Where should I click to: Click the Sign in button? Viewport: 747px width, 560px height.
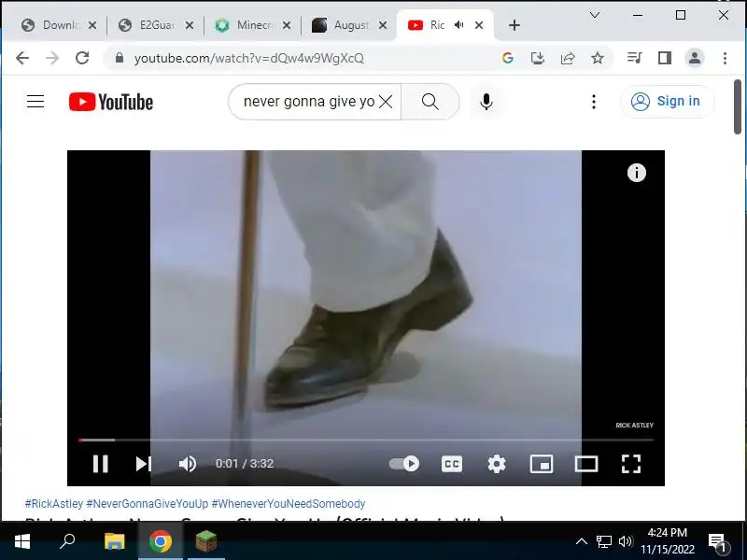(x=667, y=102)
